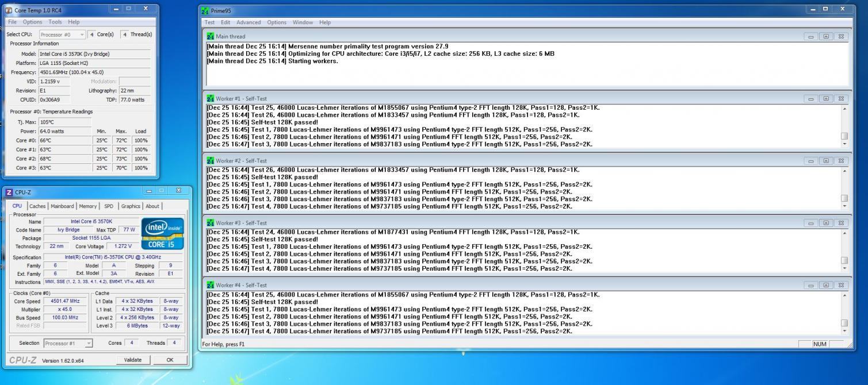Click the Frequency field in Core Temp
The image size is (868, 385).
[94, 72]
